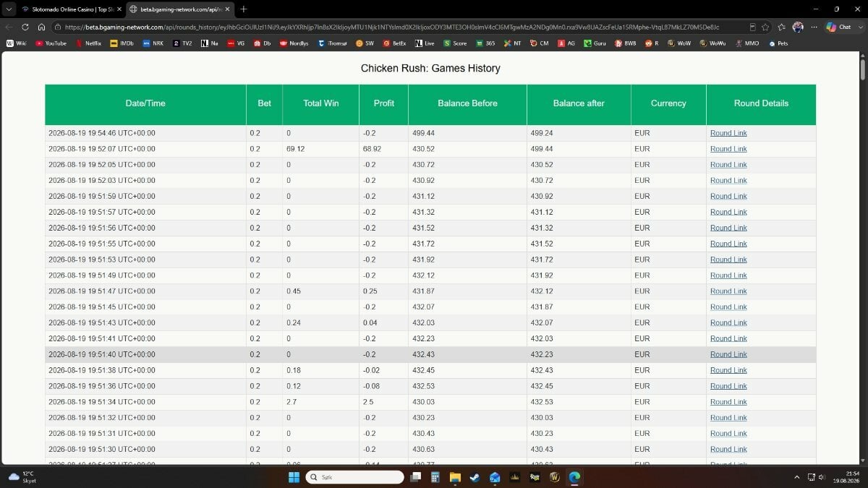Screen dimensions: 868x488
Task: Click the Chicken Rush: Games History heading
Action: pos(430,69)
